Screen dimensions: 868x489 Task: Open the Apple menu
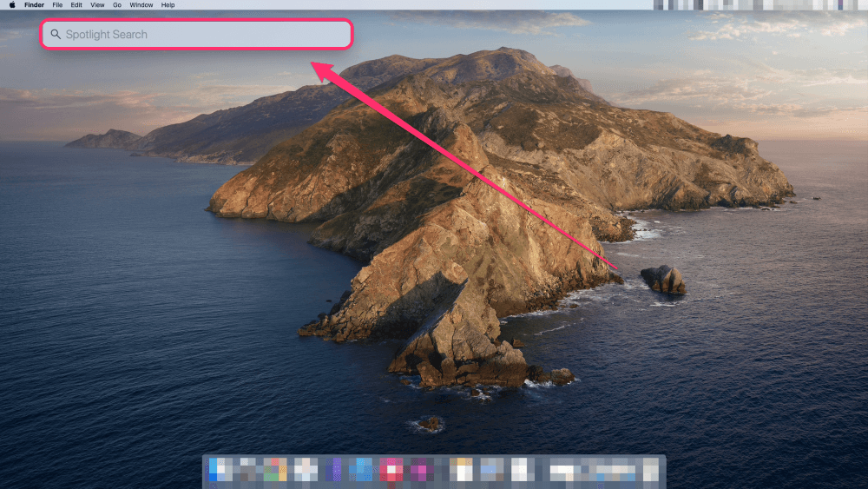pyautogui.click(x=12, y=5)
